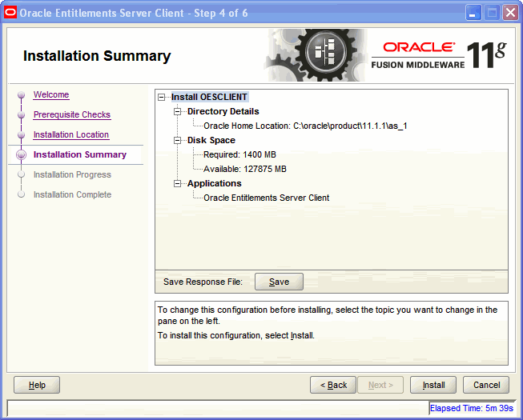Select the Installation Complete step
Screen dimensions: 523x420
click(72, 194)
